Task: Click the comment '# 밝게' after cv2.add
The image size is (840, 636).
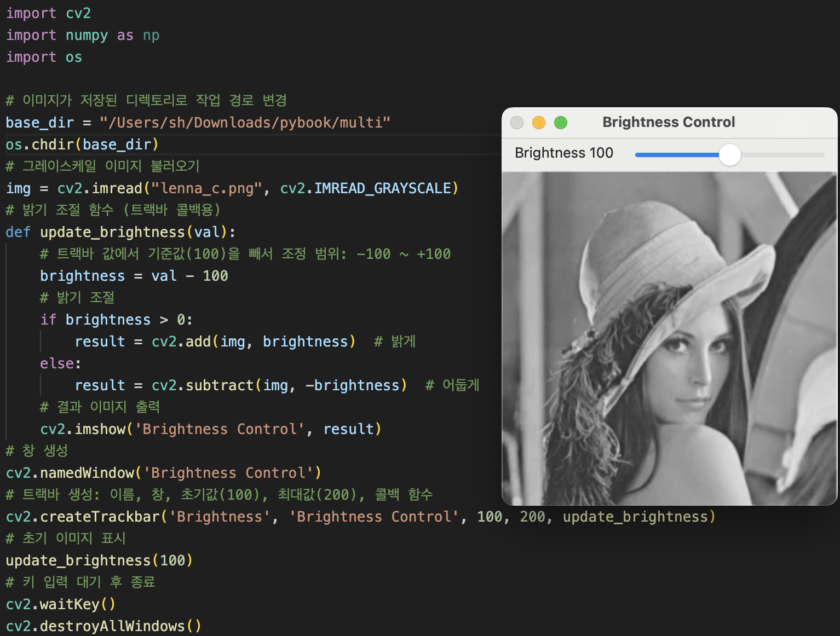Action: (x=395, y=341)
